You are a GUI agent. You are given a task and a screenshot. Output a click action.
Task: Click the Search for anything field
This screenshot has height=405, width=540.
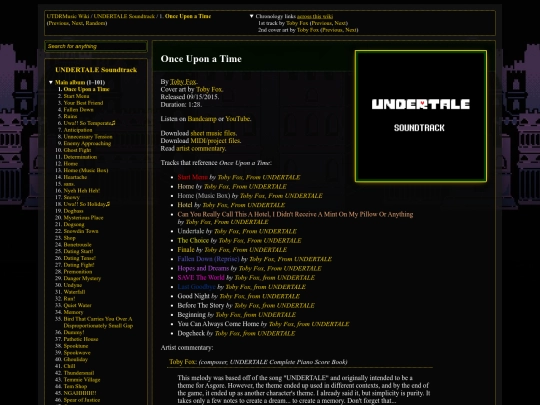[x=96, y=46]
